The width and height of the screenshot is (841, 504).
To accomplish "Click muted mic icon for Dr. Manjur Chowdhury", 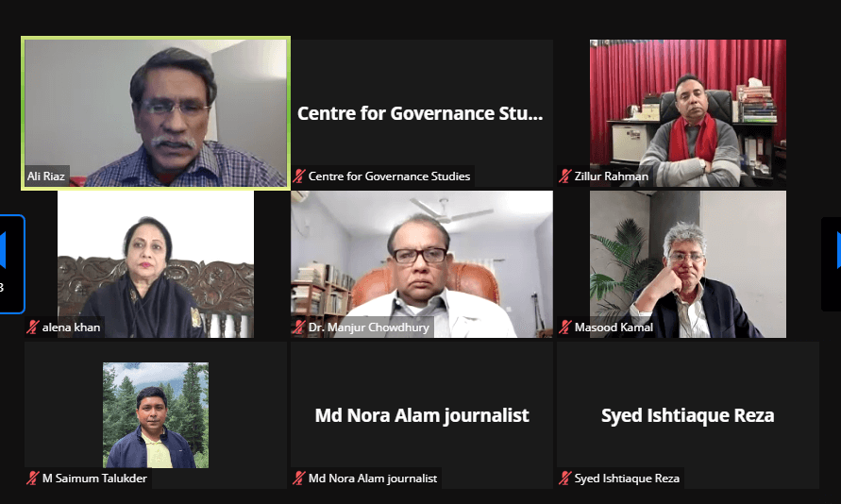I will click(x=299, y=328).
